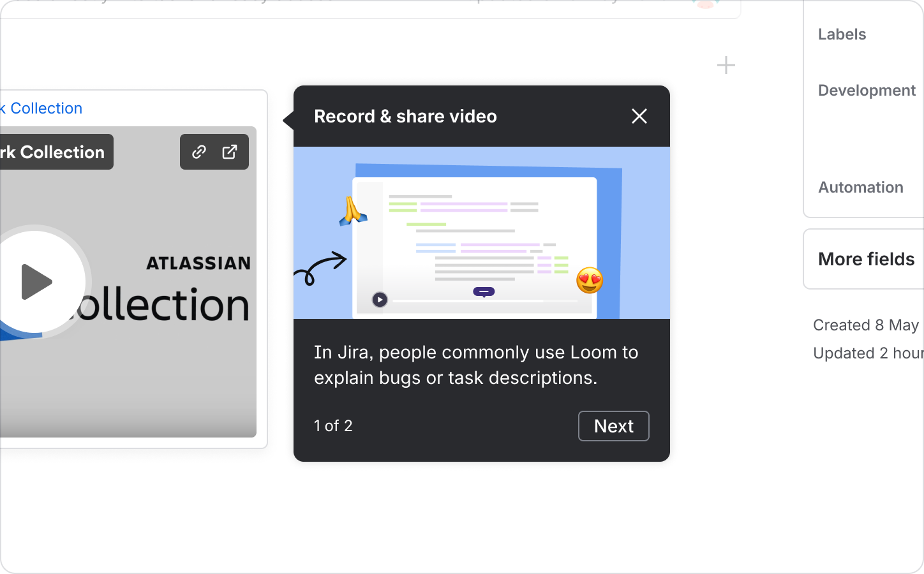Click the Loom description text in popup
Screen dimensions: 924x574
tap(476, 365)
